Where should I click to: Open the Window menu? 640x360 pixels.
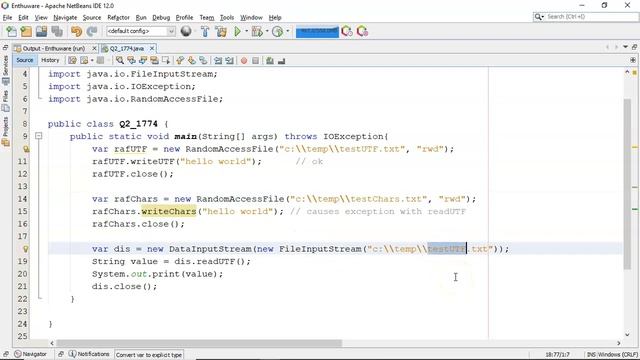(251, 18)
